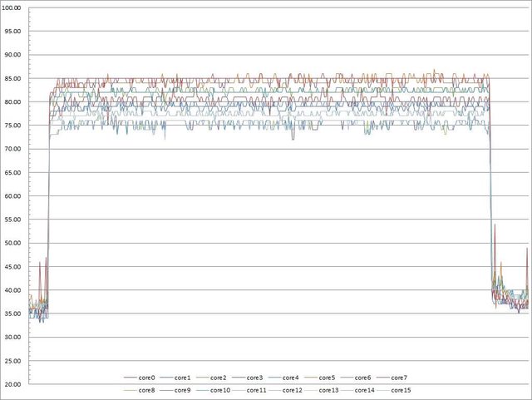The height and width of the screenshot is (400, 532).
Task: Select core5 in the legend
Action: [x=327, y=378]
